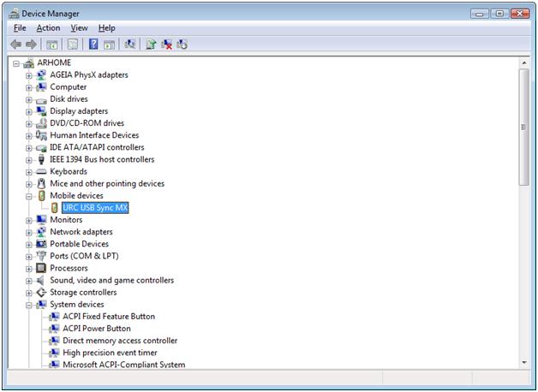The image size is (538, 392).
Task: Expand the Portable Devices category
Action: (29, 245)
